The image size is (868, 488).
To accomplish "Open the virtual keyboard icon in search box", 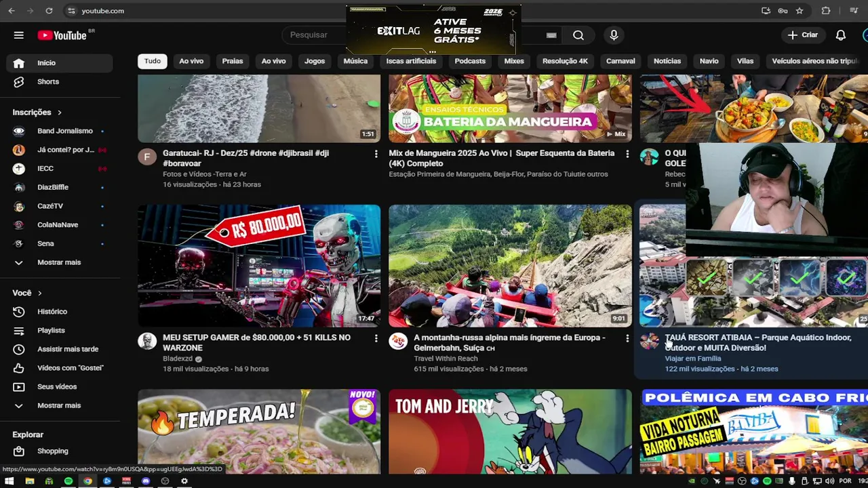I will tap(551, 35).
